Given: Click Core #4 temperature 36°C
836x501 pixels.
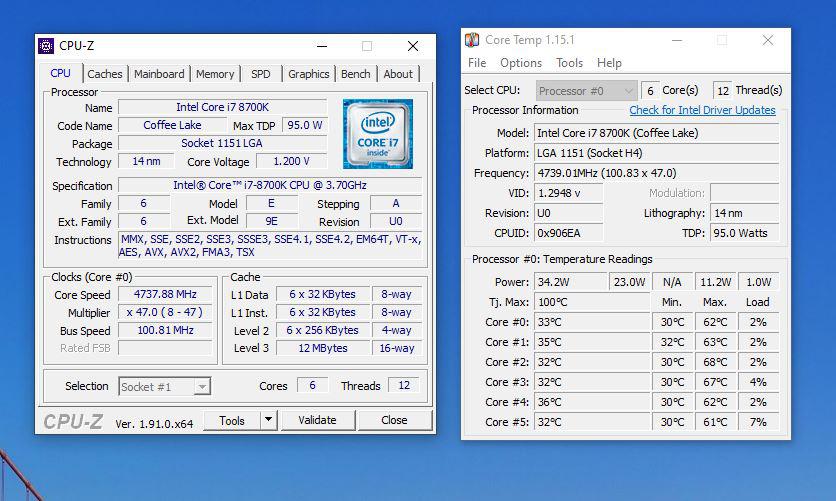Looking at the screenshot, I should [x=592, y=402].
